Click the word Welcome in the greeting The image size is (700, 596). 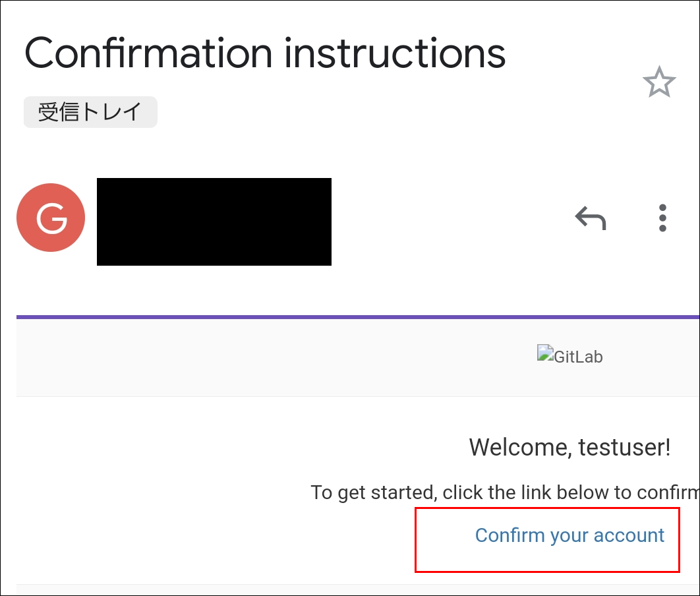tap(518, 448)
